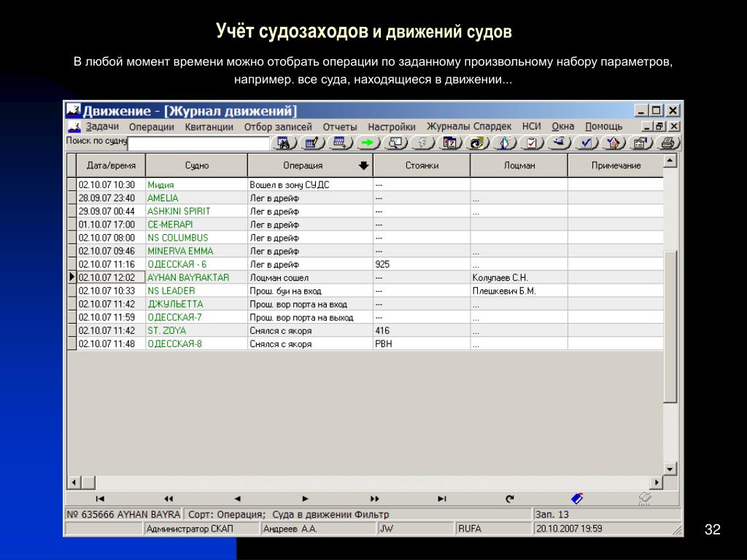Select the ОДЕССКАЯ - 6 vessel cell
The width and height of the screenshot is (747, 560).
pos(196,264)
